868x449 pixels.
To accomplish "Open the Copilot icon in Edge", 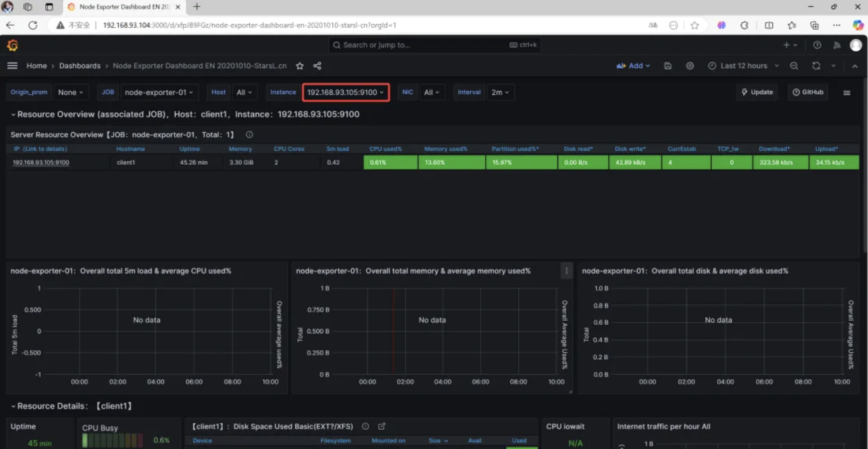I will pyautogui.click(x=858, y=25).
